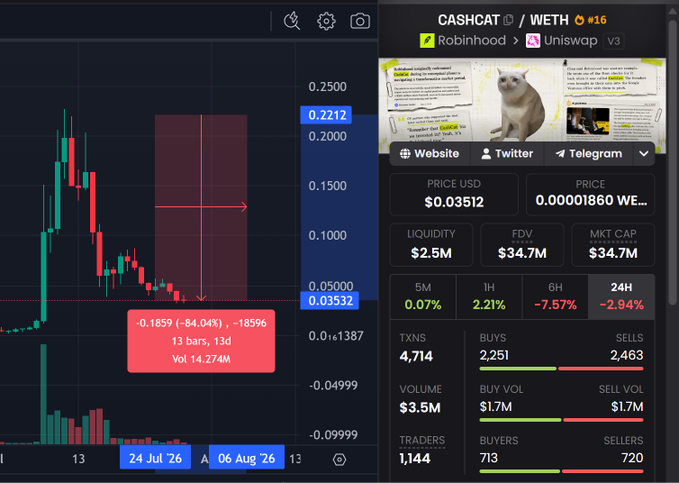Select the 6H timeframe tab
The height and width of the screenshot is (483, 679).
(555, 297)
